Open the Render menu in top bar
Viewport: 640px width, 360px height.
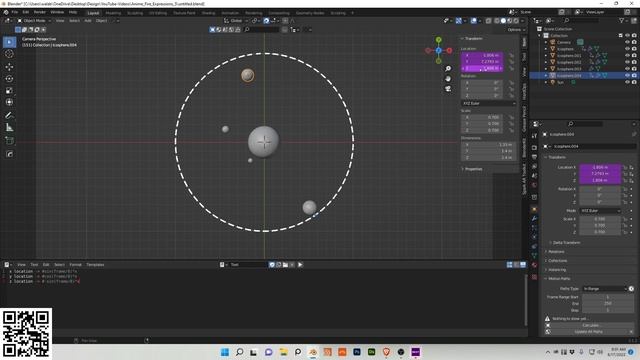tap(40, 12)
